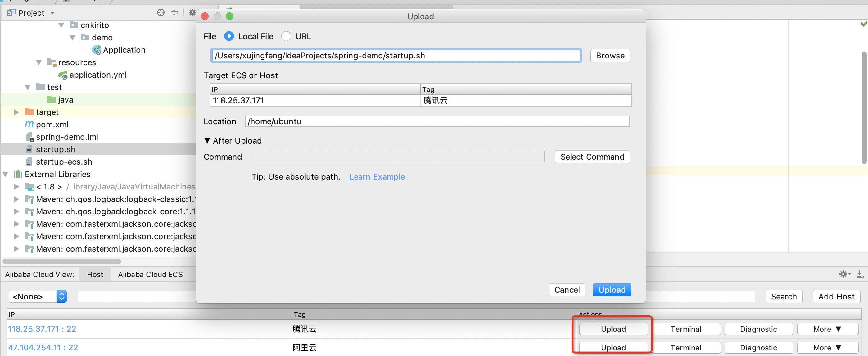Click the application.yml Spring config icon
The image size is (868, 356).
tap(63, 75)
